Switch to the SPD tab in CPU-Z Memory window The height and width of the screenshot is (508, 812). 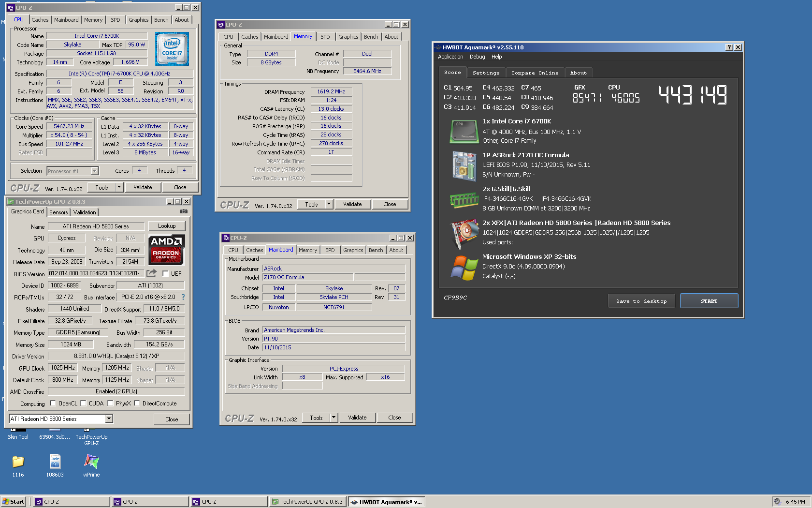click(x=325, y=37)
